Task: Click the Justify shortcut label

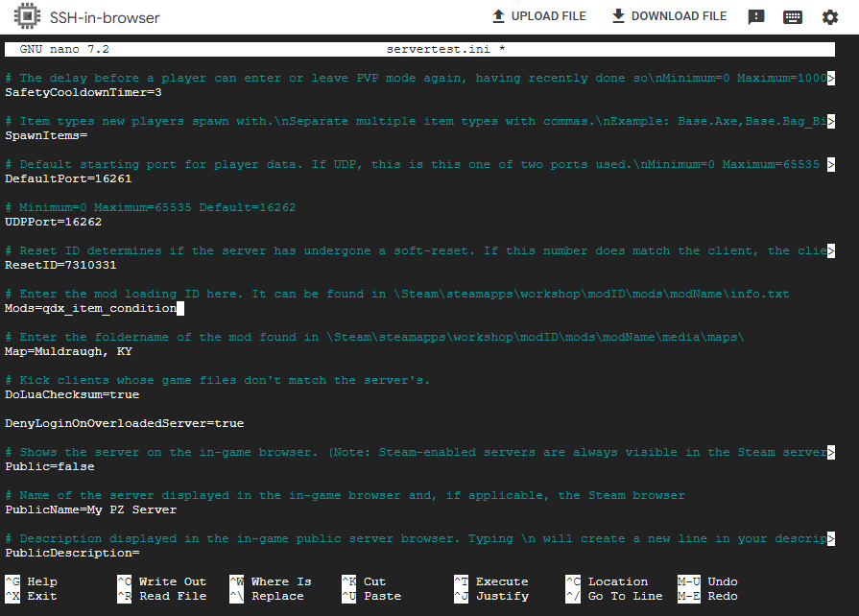Action: [x=502, y=596]
